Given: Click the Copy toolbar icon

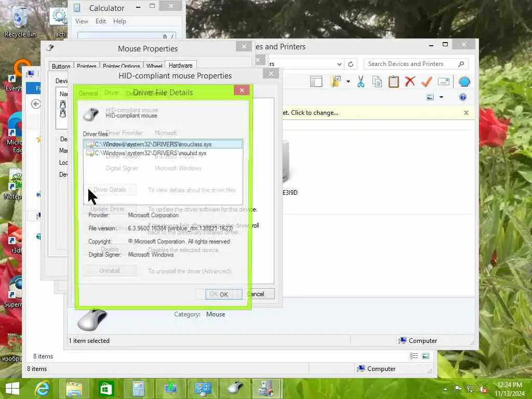Looking at the screenshot, I should point(377,82).
